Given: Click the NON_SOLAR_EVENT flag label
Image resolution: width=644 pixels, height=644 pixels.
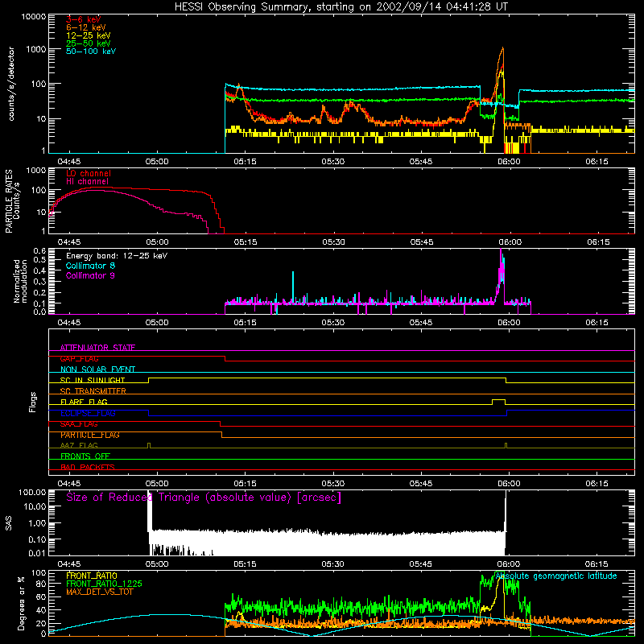Looking at the screenshot, I should tap(97, 369).
